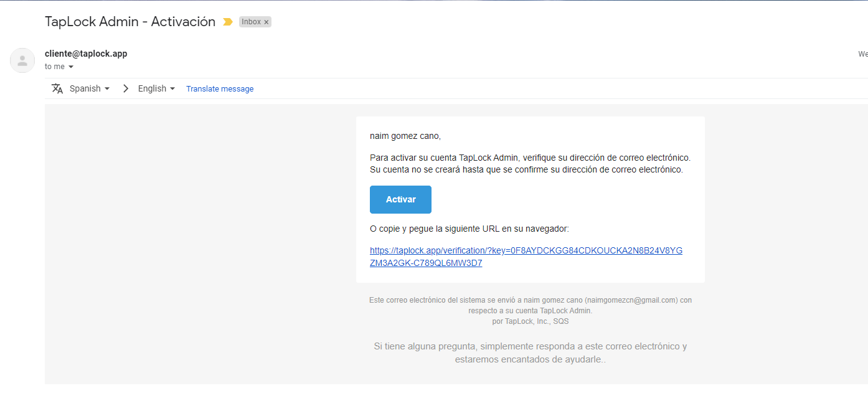Click 'O copie y pegue la siguiente URL' text

(x=469, y=229)
